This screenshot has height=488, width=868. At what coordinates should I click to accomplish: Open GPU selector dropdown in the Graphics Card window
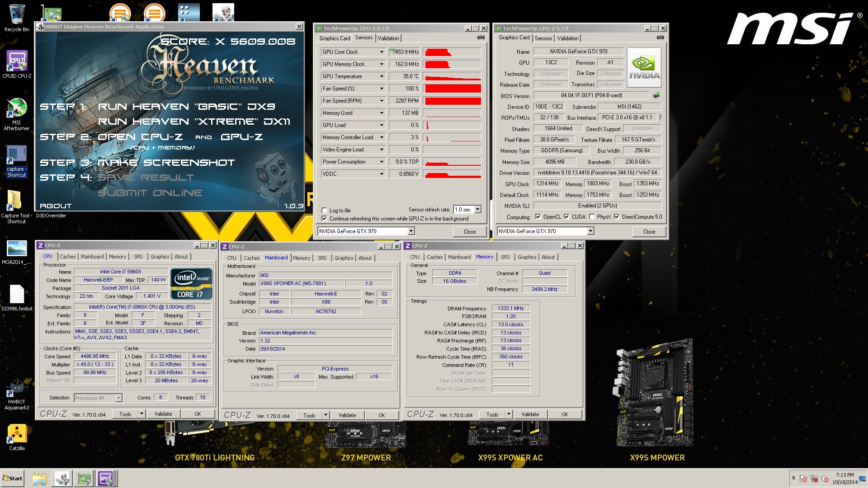tap(590, 231)
